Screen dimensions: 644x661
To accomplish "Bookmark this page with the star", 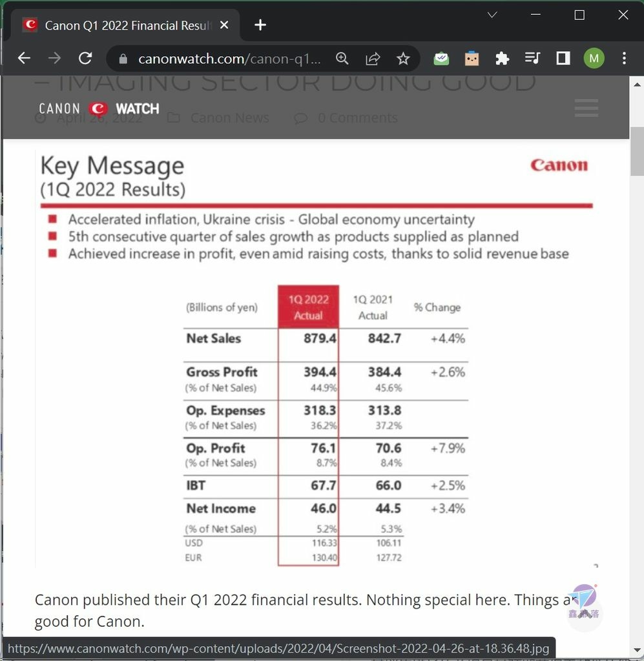I will pyautogui.click(x=403, y=59).
